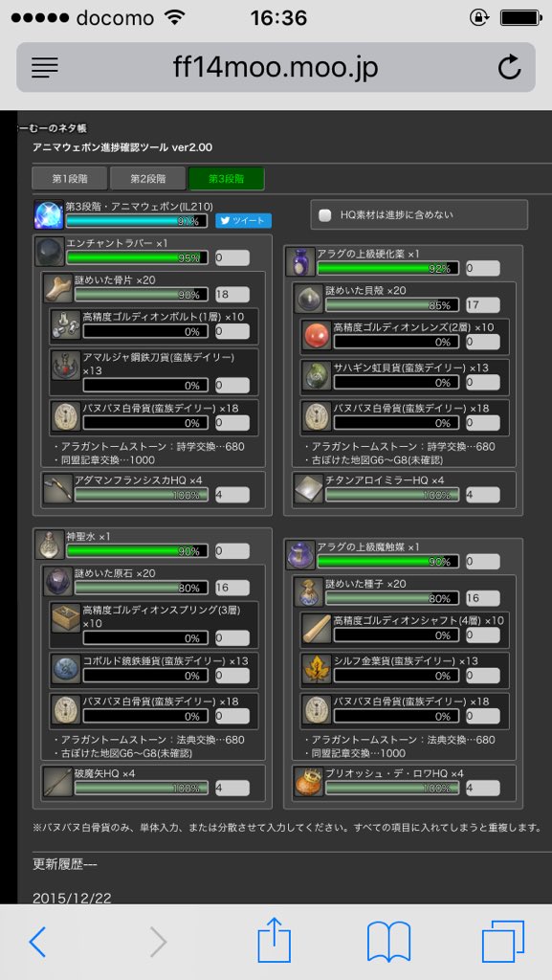Image resolution: width=552 pixels, height=980 pixels.
Task: Click the アニマウェポン進捗確認ツール ver2.00 title
Action: 122,147
